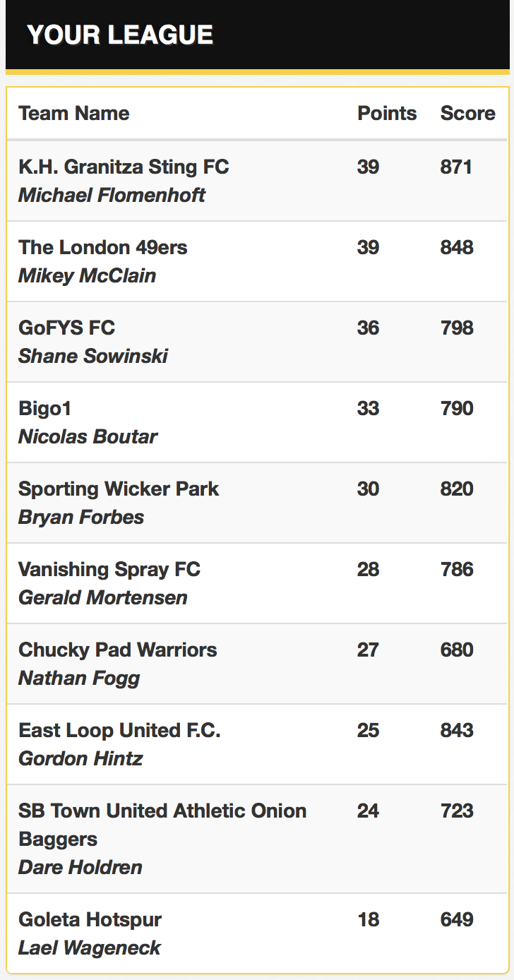Click manager name Mikey McClain
Image resolution: width=514 pixels, height=980 pixels.
(87, 276)
